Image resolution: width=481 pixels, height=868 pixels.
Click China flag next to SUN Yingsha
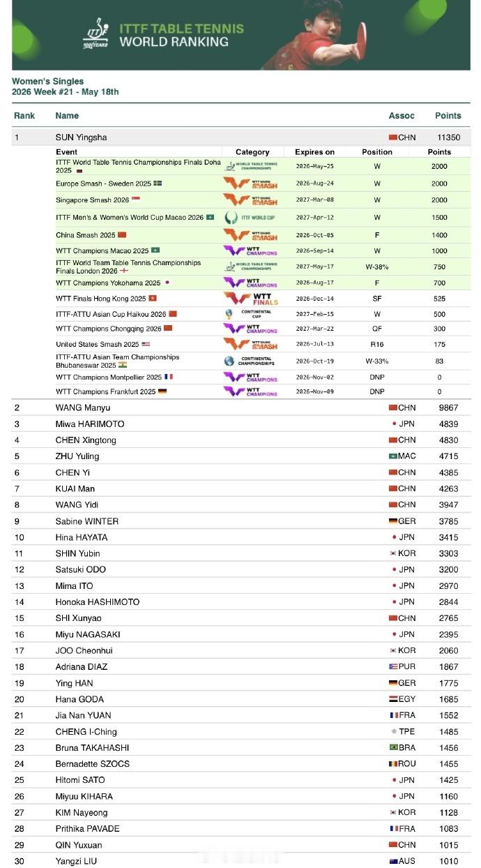[392, 138]
